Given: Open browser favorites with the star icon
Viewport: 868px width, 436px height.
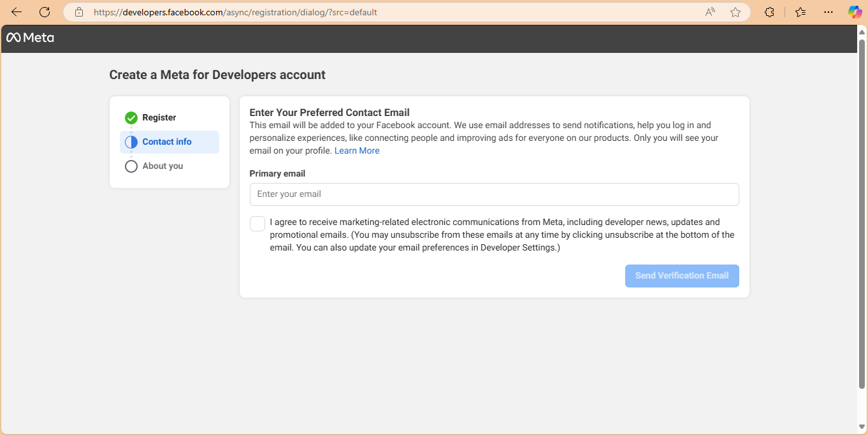Looking at the screenshot, I should click(x=735, y=11).
